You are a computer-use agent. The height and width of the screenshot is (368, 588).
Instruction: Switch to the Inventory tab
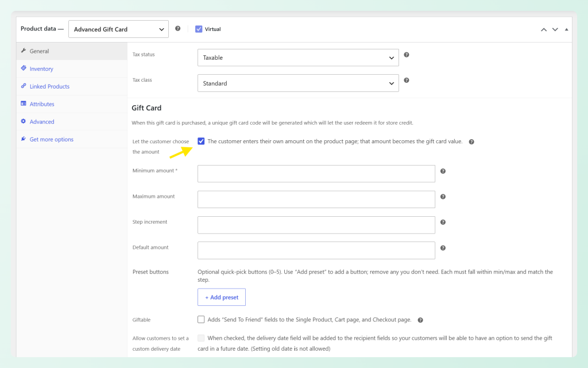click(72, 69)
